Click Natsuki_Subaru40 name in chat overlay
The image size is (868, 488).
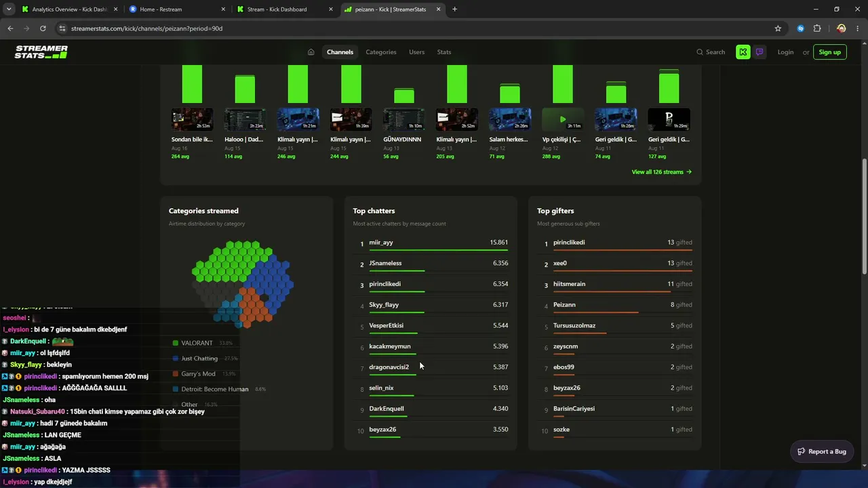point(37,411)
